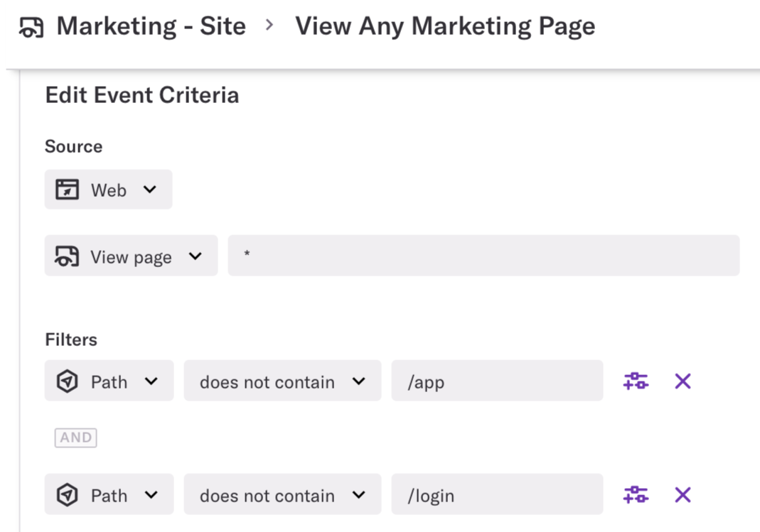This screenshot has height=532, width=760.
Task: Open the Path property dropdown for /app filter
Action: click(109, 381)
